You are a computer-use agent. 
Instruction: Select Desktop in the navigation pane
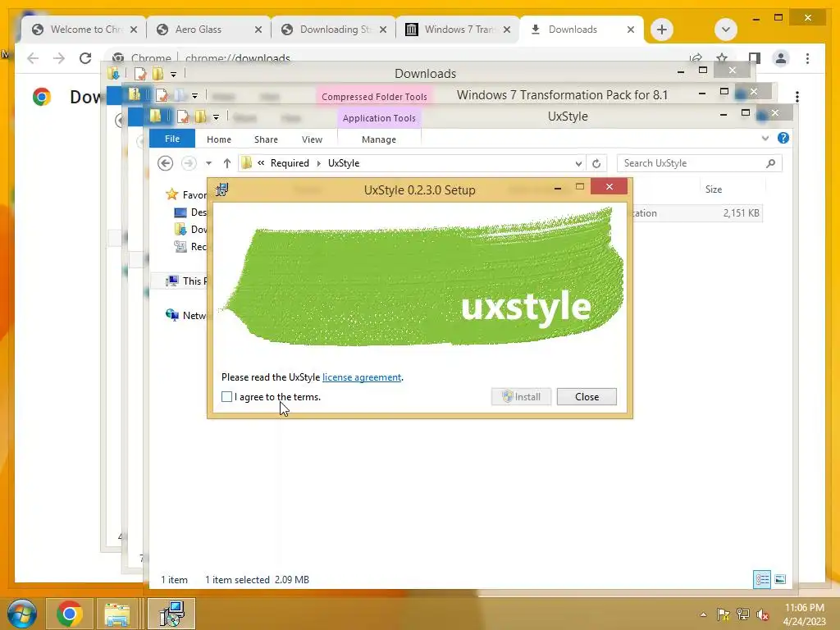190,212
